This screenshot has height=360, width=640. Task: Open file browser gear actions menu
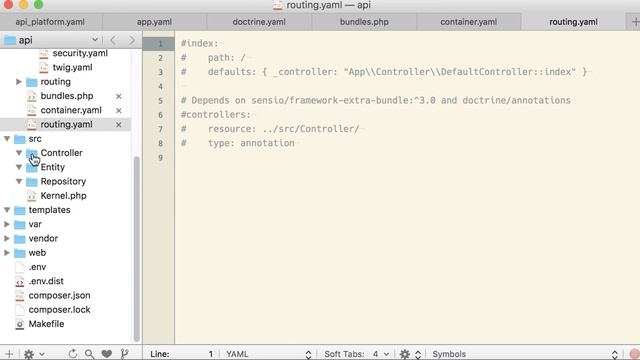(33, 354)
